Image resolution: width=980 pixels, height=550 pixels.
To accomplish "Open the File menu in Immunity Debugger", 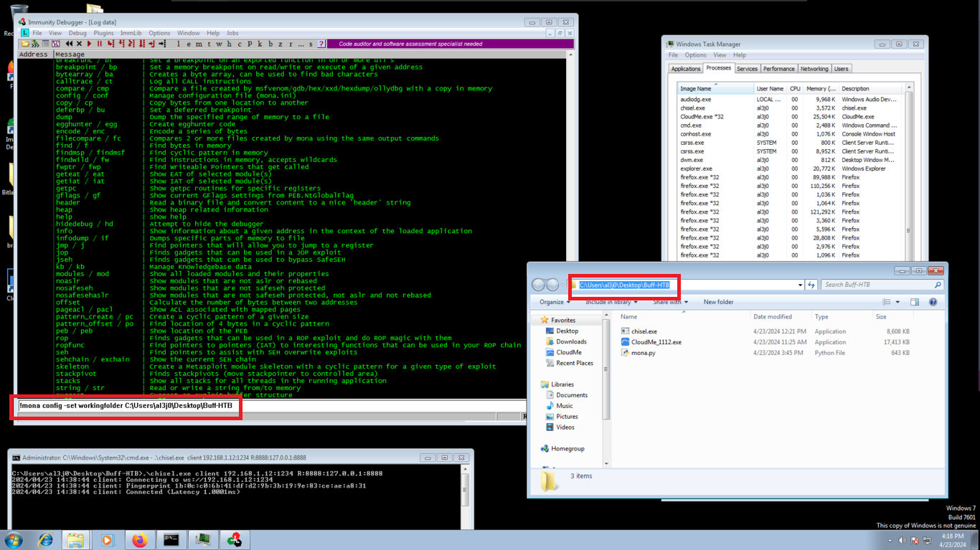I will point(37,33).
